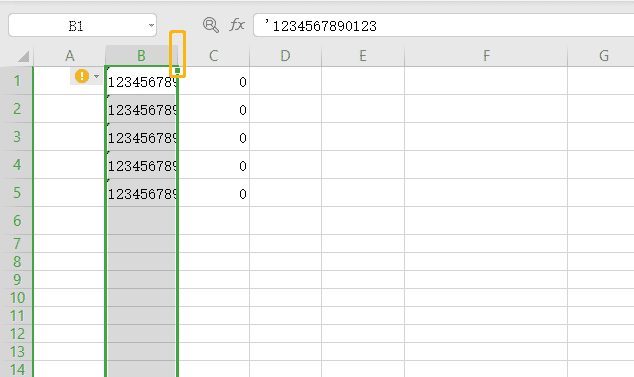Click the formula bar with '1234567890123

click(444, 25)
